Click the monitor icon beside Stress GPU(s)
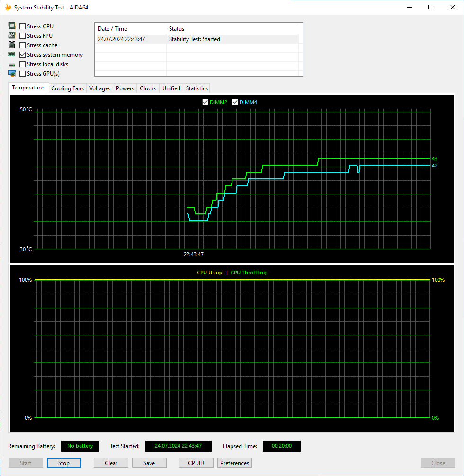 pyautogui.click(x=12, y=73)
